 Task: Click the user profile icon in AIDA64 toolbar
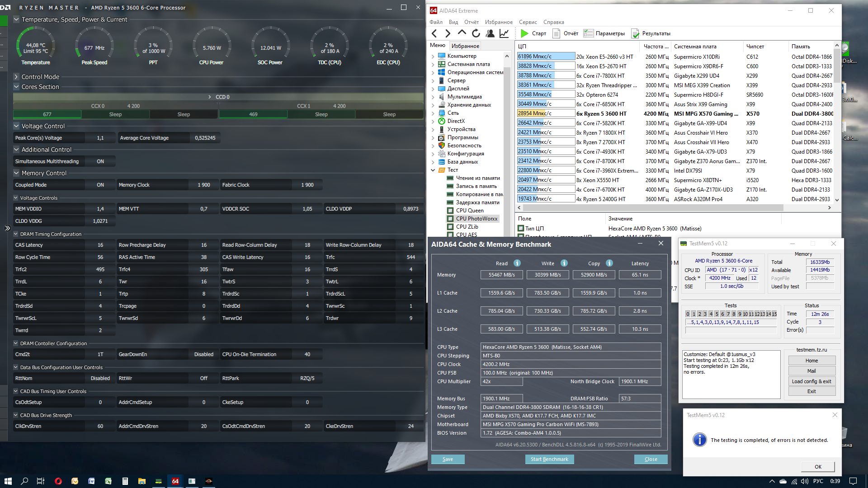click(490, 33)
